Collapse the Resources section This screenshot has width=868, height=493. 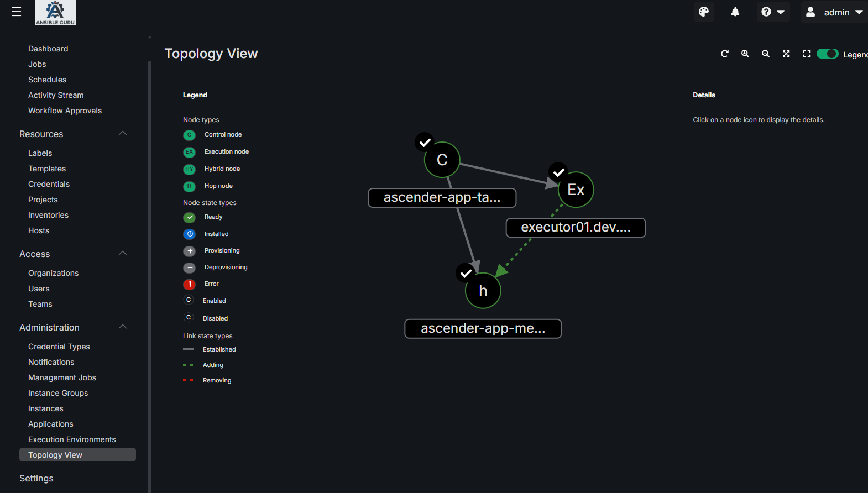click(123, 134)
